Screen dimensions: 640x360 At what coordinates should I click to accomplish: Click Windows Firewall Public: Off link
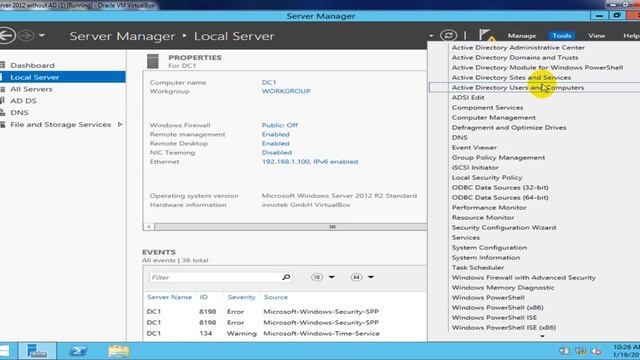280,125
